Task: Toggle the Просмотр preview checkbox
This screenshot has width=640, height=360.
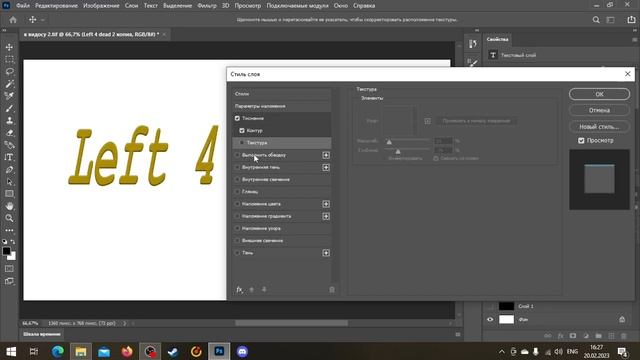Action: pyautogui.click(x=581, y=140)
